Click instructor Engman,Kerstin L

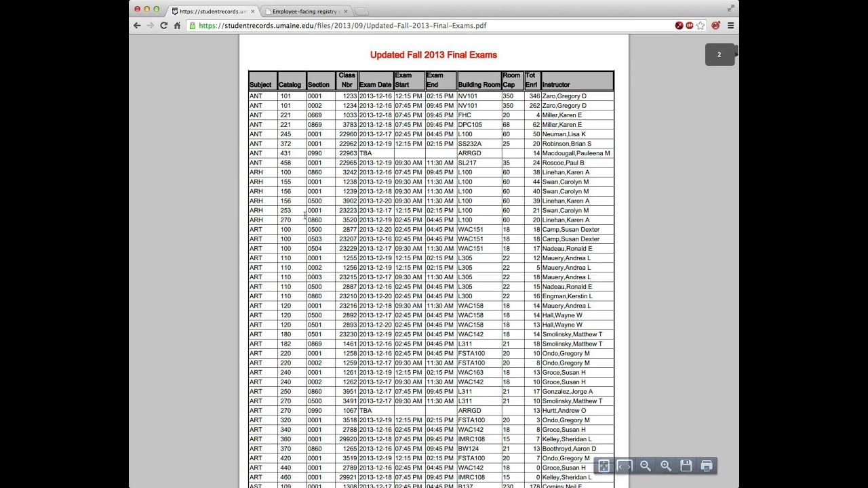point(567,296)
